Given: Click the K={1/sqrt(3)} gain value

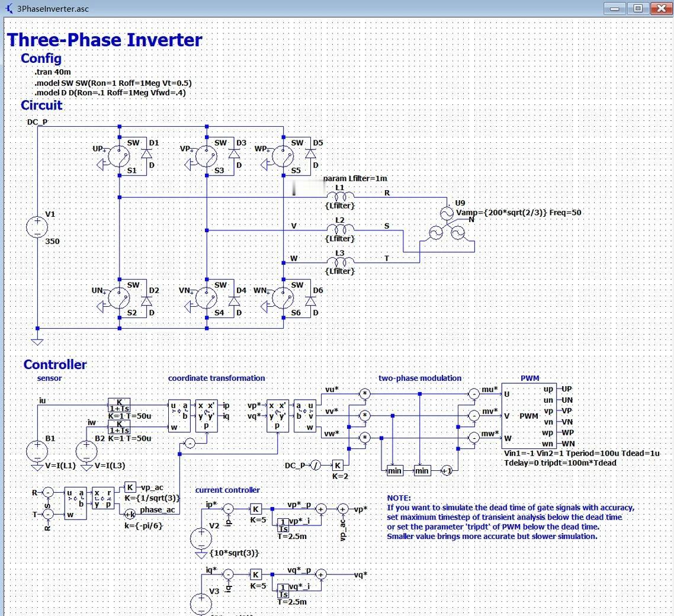Looking at the screenshot, I should 152,498.
